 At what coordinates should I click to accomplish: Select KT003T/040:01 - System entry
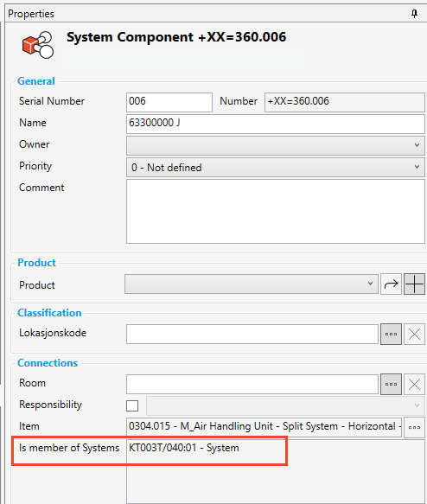coord(184,448)
